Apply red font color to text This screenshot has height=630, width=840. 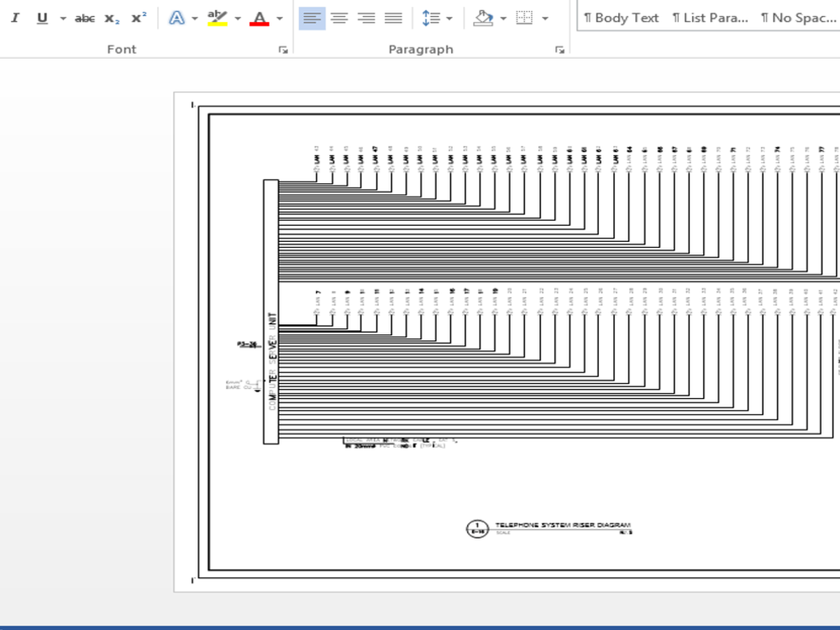(258, 17)
